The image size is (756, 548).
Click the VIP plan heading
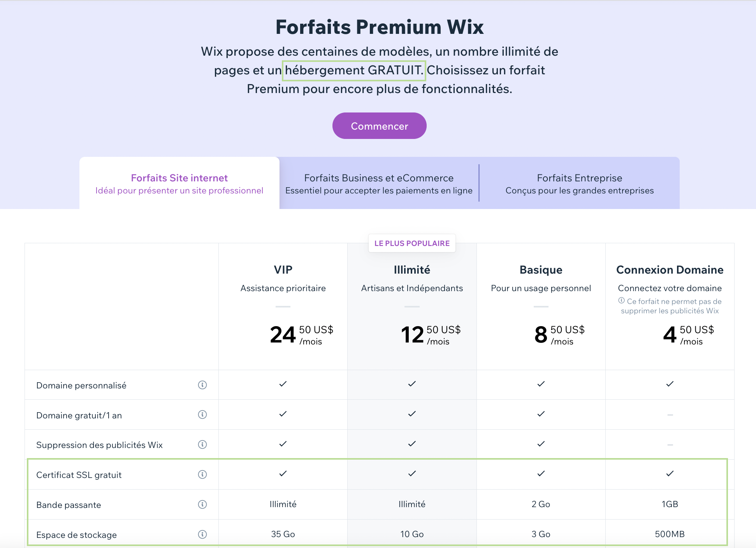point(283,270)
